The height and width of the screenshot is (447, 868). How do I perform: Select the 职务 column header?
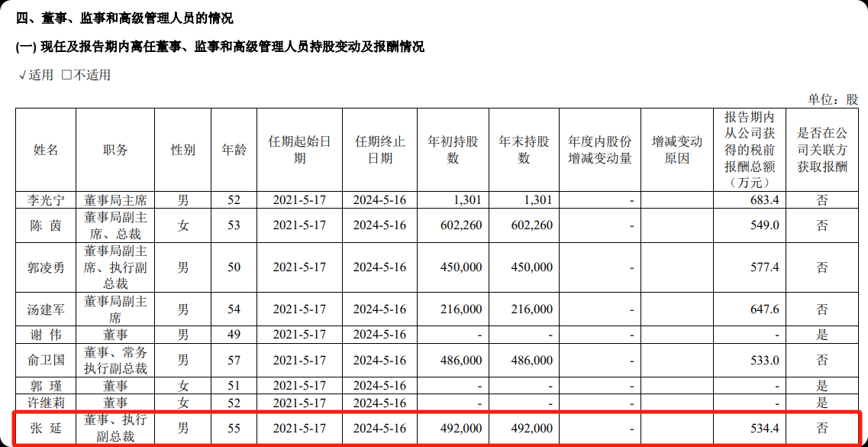pos(115,150)
